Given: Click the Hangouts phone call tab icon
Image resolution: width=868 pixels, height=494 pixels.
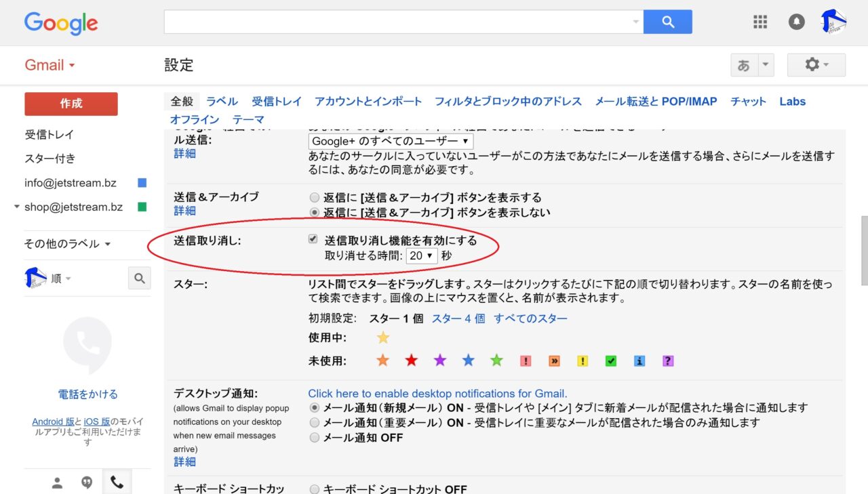Looking at the screenshot, I should [x=117, y=482].
